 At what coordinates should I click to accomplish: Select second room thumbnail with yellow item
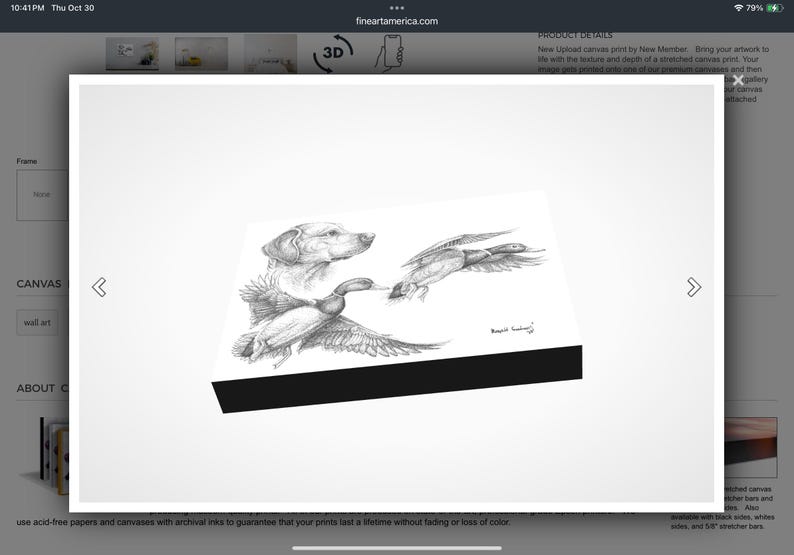201,54
